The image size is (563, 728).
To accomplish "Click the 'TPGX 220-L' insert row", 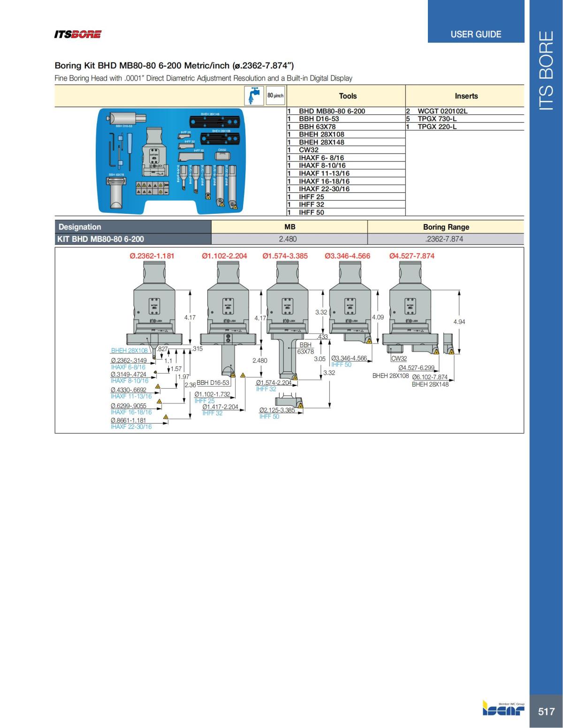I will tap(465, 127).
